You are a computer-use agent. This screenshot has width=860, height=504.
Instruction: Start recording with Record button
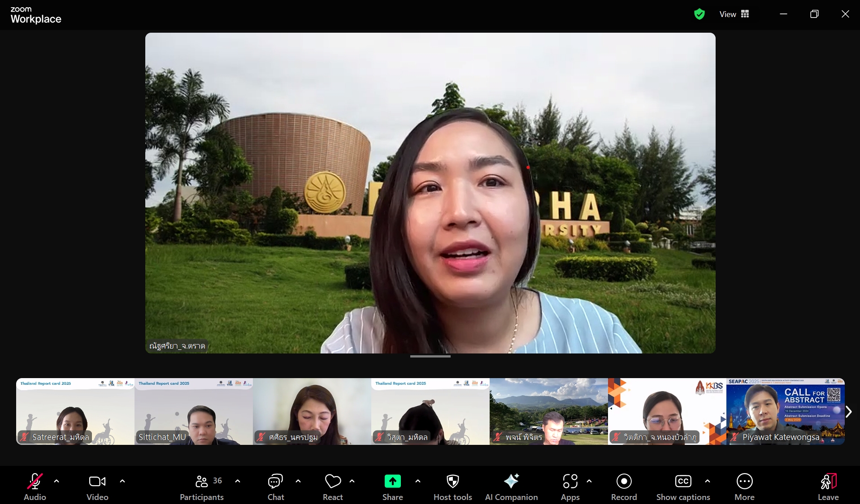(x=624, y=487)
